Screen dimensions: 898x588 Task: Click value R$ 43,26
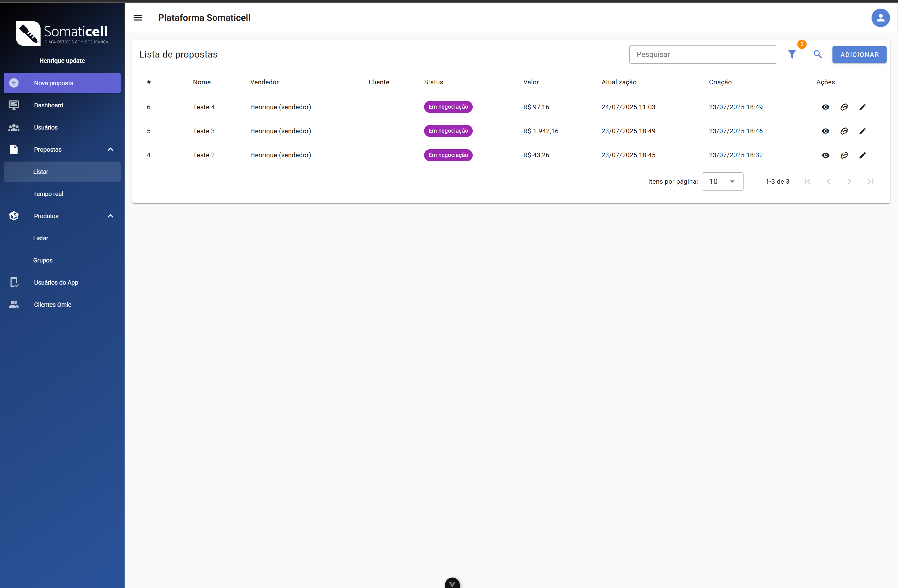(x=536, y=155)
